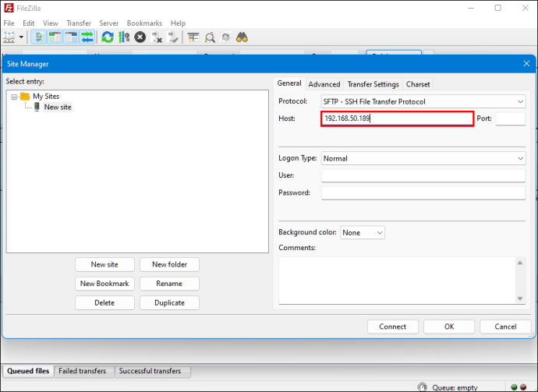Switch to the General tab
Screen dimensions: 538x392
[289, 83]
